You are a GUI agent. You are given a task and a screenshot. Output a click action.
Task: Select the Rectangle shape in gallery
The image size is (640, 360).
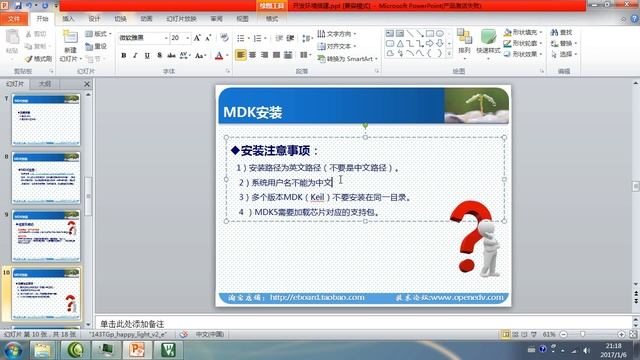click(430, 33)
